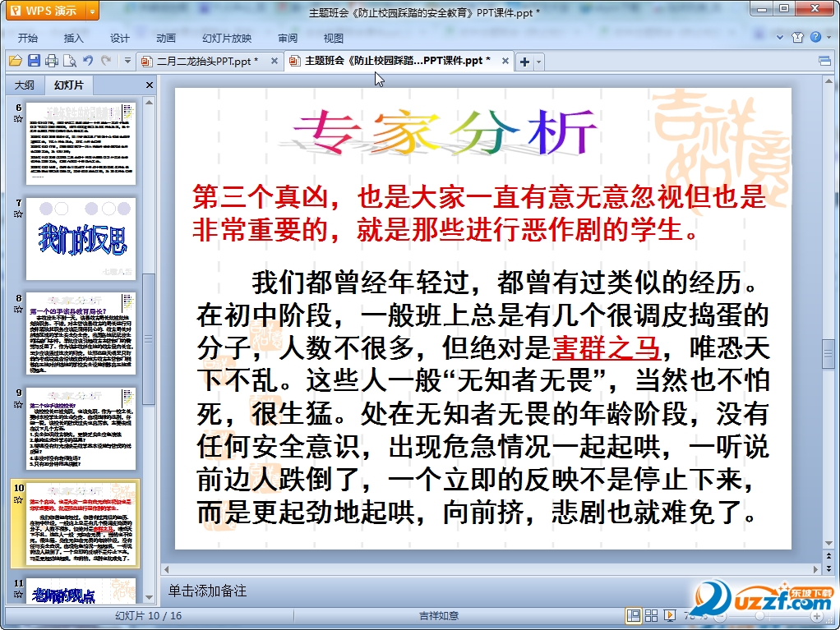Open the 视图 ribbon tab
This screenshot has width=840, height=630.
click(x=333, y=38)
